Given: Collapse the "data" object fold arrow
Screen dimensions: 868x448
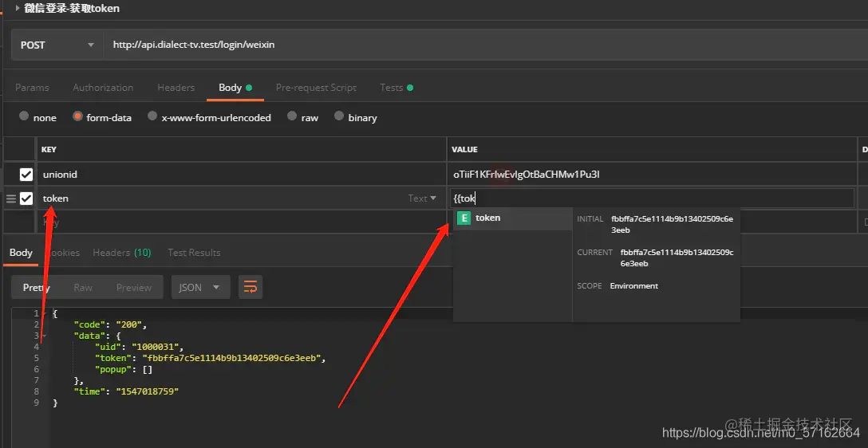Looking at the screenshot, I should coord(45,336).
